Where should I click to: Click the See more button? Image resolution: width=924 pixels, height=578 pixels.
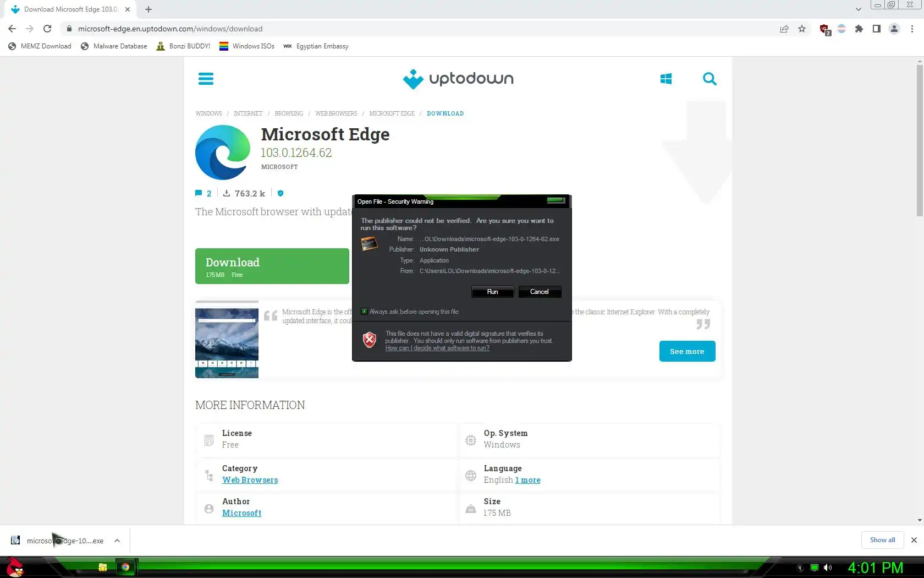pyautogui.click(x=687, y=351)
